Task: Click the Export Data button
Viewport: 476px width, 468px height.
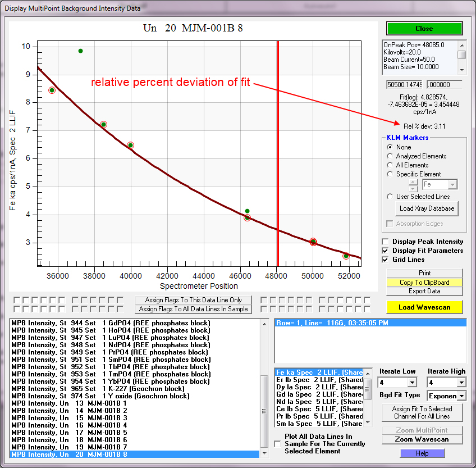Action: pyautogui.click(x=424, y=291)
